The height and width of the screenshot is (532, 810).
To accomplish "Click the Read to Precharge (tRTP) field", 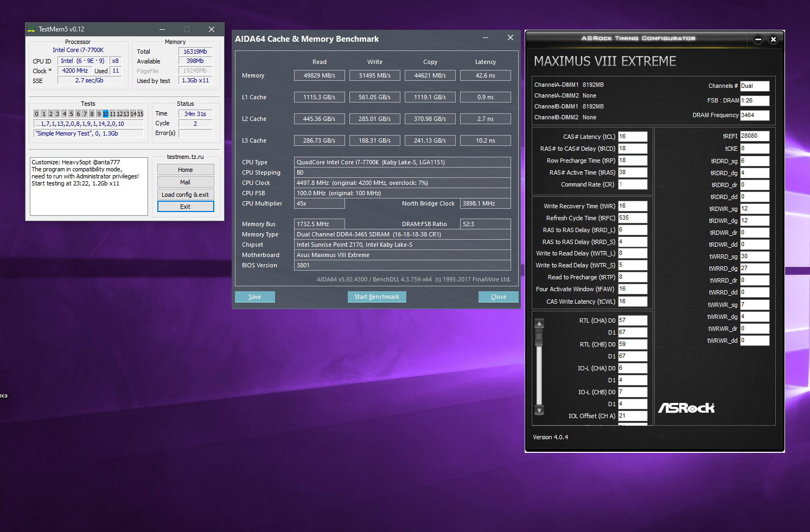I will click(x=633, y=277).
